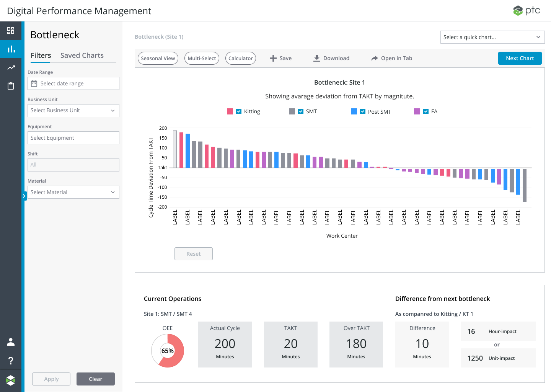Click the ptc logo
The width and height of the screenshot is (551, 392).
(x=527, y=10)
